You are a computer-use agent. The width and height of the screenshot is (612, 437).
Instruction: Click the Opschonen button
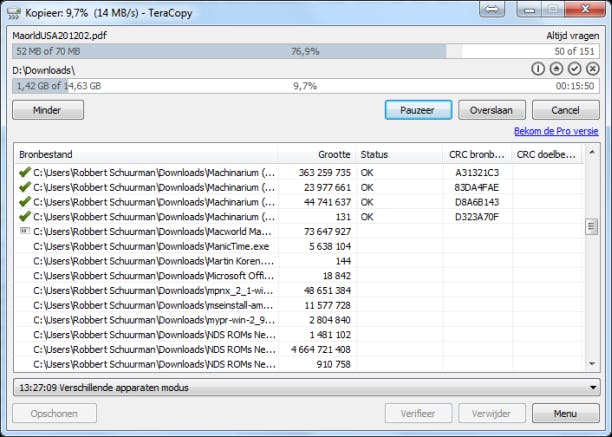click(54, 413)
